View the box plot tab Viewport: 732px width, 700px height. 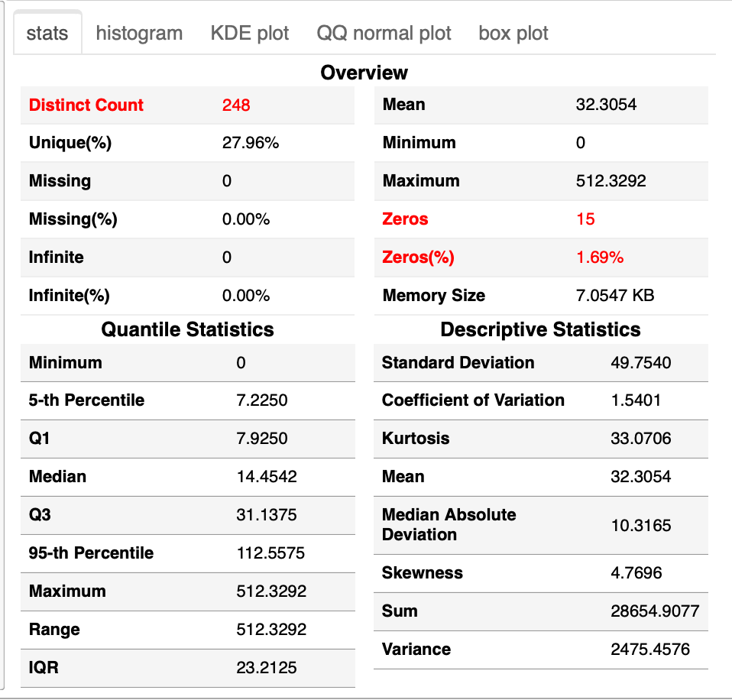pos(513,33)
